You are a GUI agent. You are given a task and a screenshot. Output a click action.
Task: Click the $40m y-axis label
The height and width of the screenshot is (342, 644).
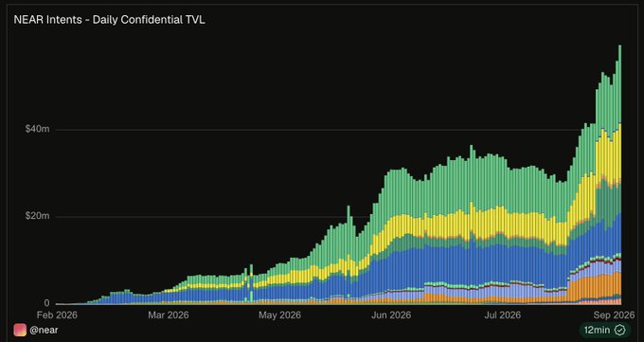click(x=37, y=129)
